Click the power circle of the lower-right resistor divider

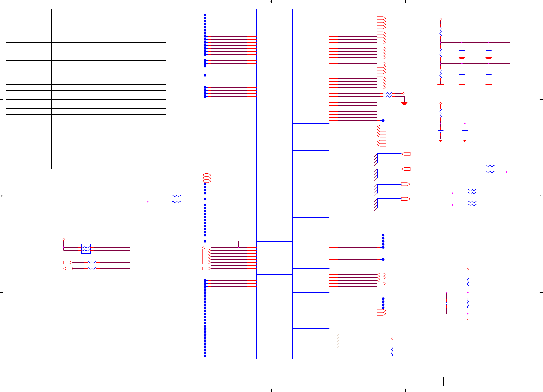[468, 269]
